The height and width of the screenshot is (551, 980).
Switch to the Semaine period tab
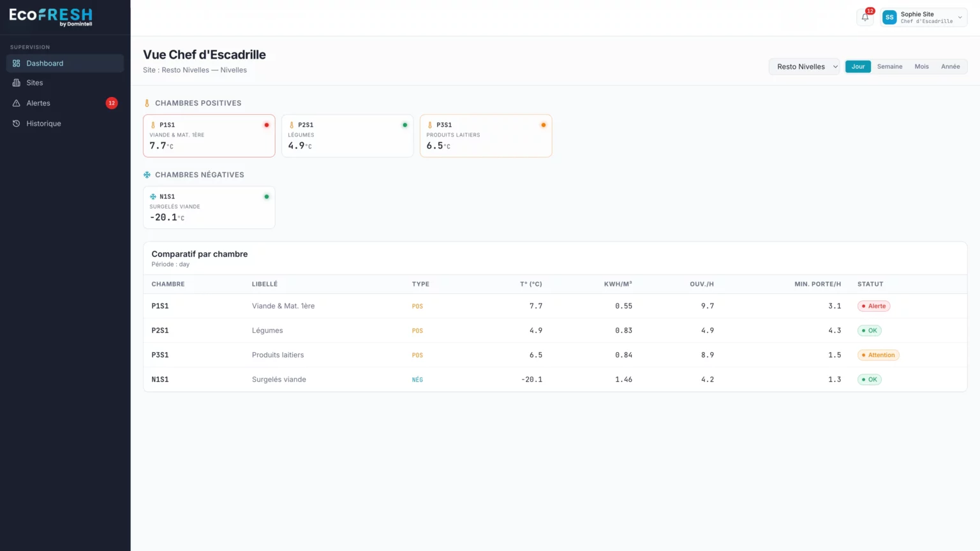tap(889, 66)
